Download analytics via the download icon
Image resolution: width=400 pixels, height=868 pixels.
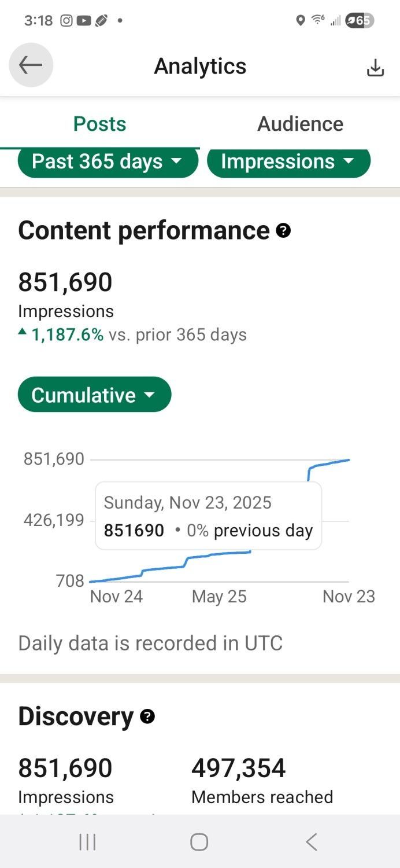pos(375,68)
